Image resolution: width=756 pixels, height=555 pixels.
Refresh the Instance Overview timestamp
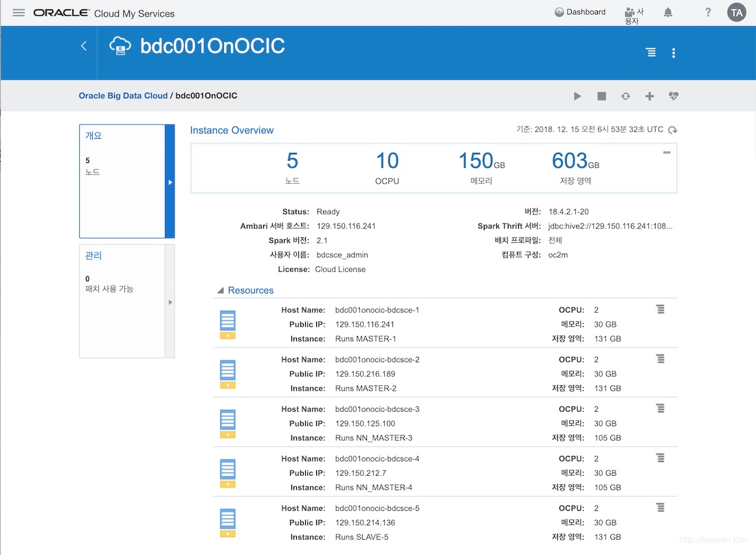[x=673, y=130]
